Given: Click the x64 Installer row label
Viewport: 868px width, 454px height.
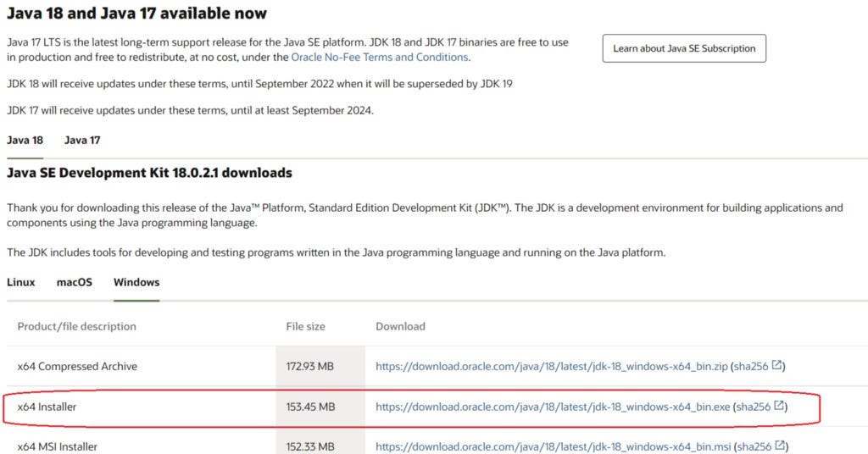Looking at the screenshot, I should tap(47, 407).
